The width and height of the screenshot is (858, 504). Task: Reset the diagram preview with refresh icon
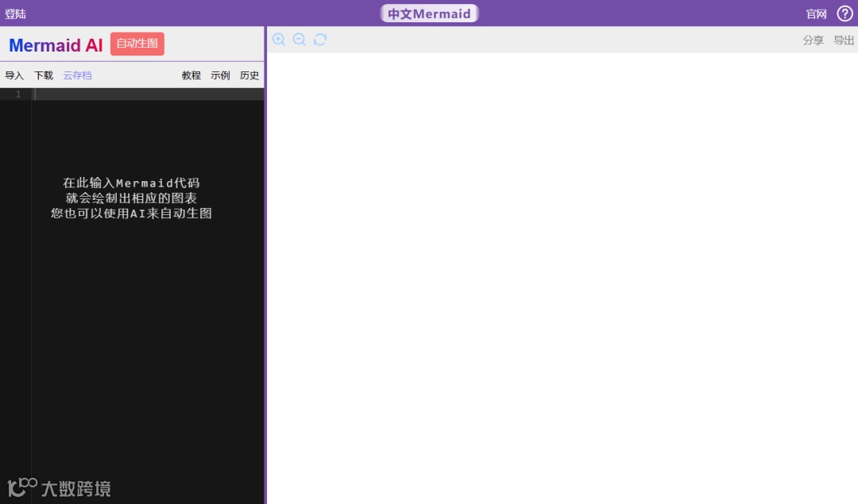(320, 40)
